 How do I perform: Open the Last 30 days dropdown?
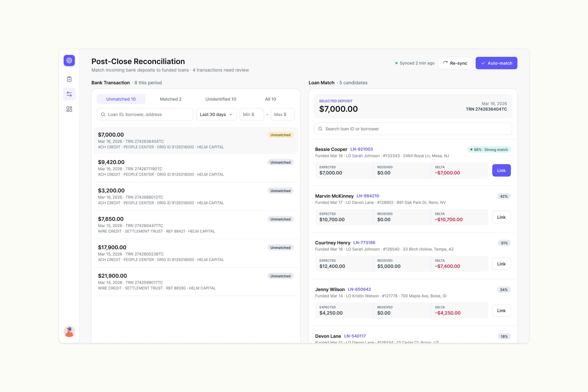[x=217, y=114]
